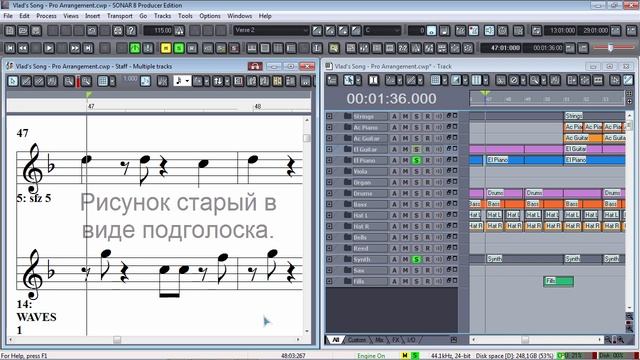640x360 pixels.
Task: Toggle Solo on the El Guitar track
Action: coord(416,149)
